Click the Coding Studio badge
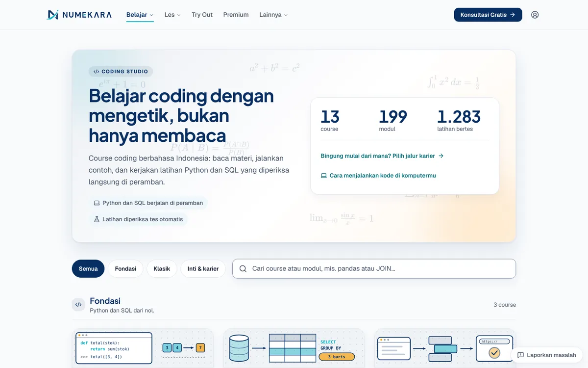Viewport: 588px width, 368px height. [x=121, y=72]
